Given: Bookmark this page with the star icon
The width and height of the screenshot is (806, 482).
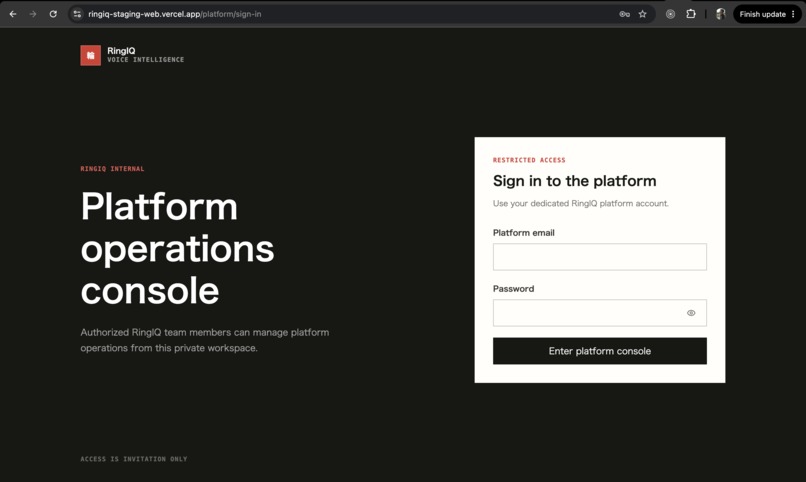Looking at the screenshot, I should [x=643, y=14].
